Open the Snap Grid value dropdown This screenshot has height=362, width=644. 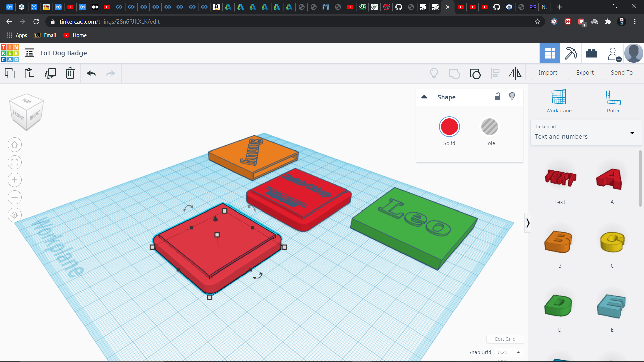point(509,352)
